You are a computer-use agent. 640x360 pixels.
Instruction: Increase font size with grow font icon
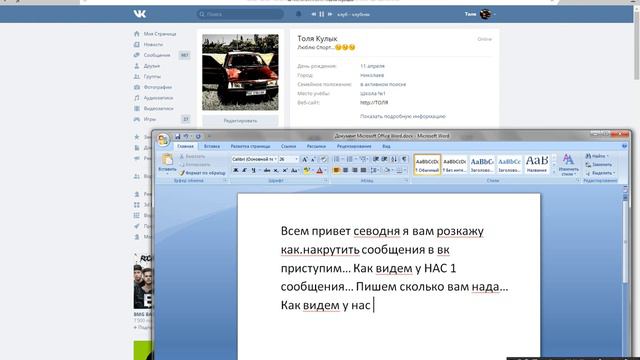[305, 159]
